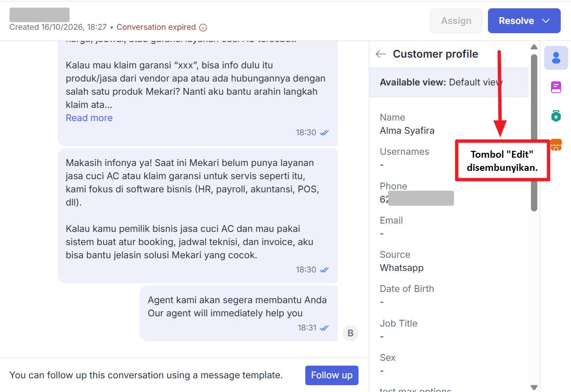Open the Resolve dropdown chevron

pyautogui.click(x=546, y=21)
